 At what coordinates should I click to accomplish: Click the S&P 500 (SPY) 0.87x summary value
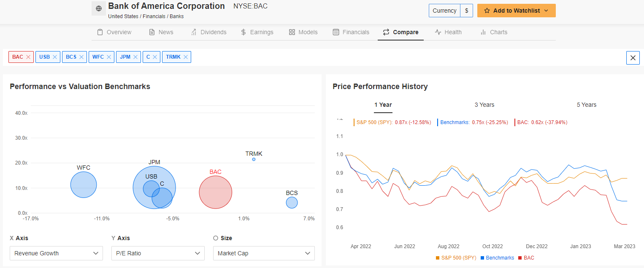[413, 122]
